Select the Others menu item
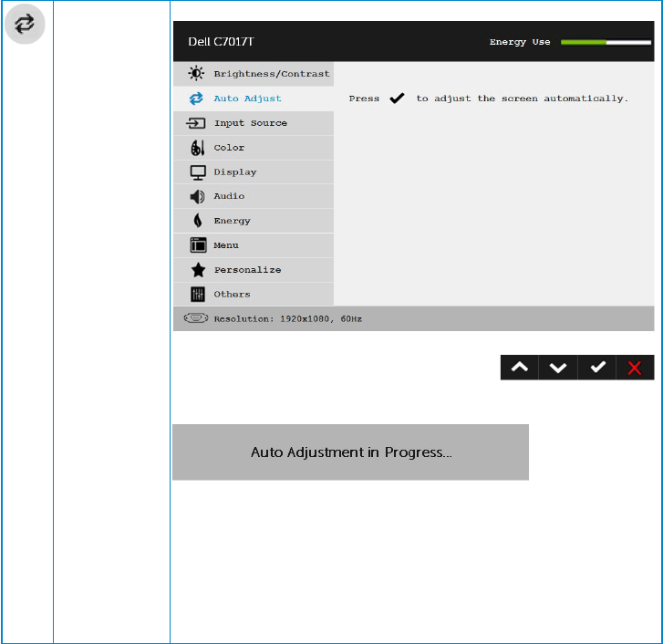 pyautogui.click(x=254, y=295)
